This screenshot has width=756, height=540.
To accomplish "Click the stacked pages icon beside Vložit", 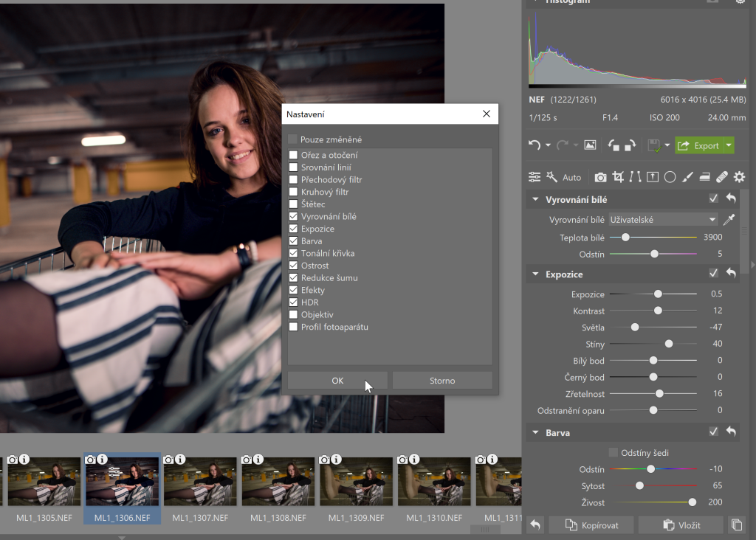I will (x=737, y=525).
